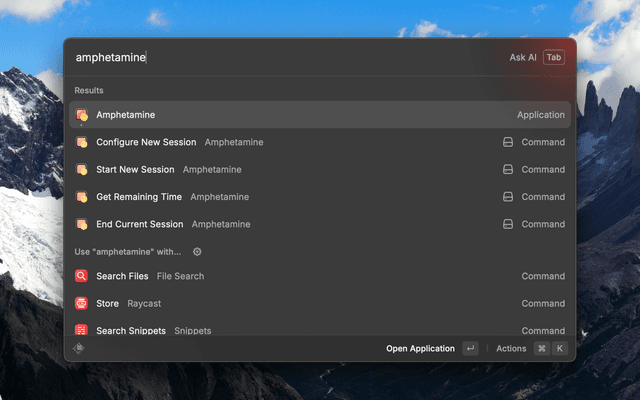Screen dimensions: 640x400
Task: Click the Get Remaining Time Amphetamine icon
Action: [82, 197]
